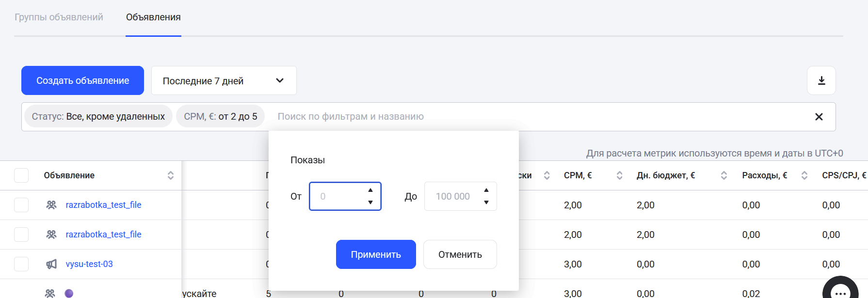Click the audience icon of first razrabotka_test_file
868x298 pixels.
(x=51, y=205)
